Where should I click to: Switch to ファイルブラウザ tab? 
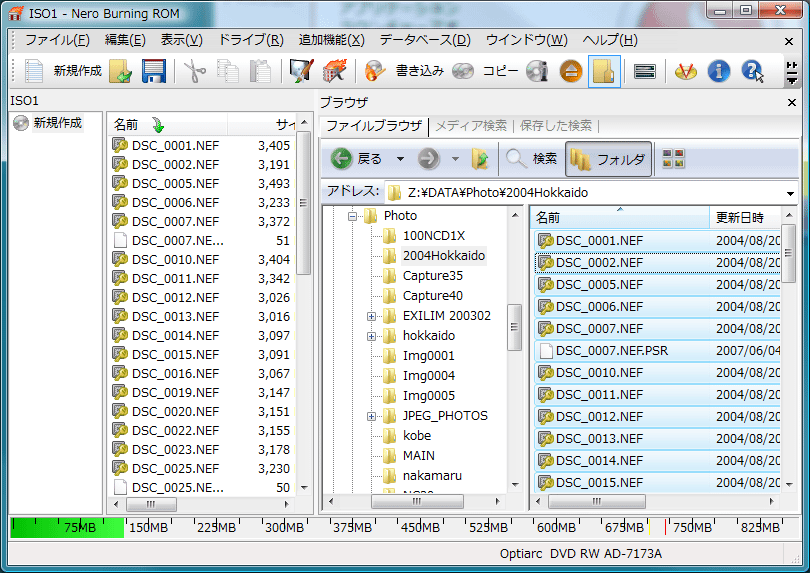(x=374, y=126)
